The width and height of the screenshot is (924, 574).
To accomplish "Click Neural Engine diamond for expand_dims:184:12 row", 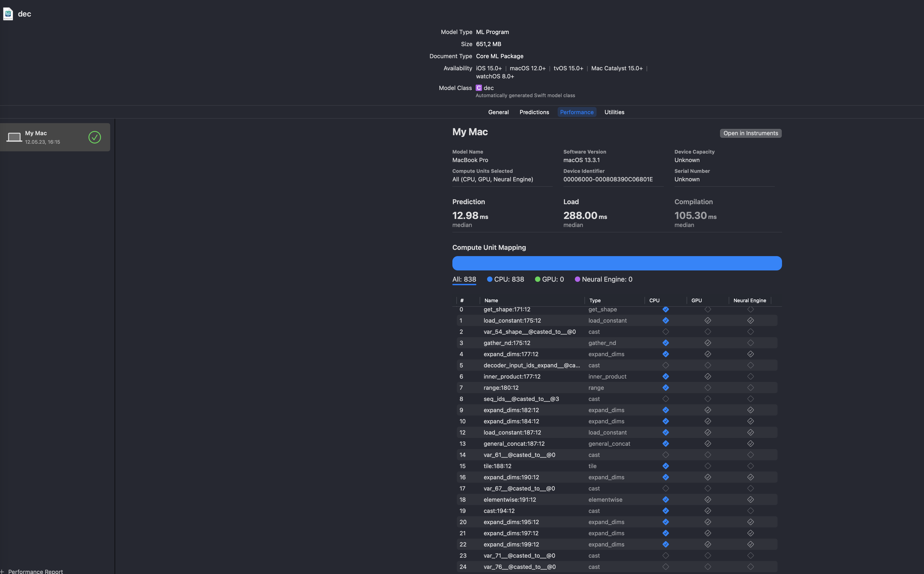I will tap(750, 421).
